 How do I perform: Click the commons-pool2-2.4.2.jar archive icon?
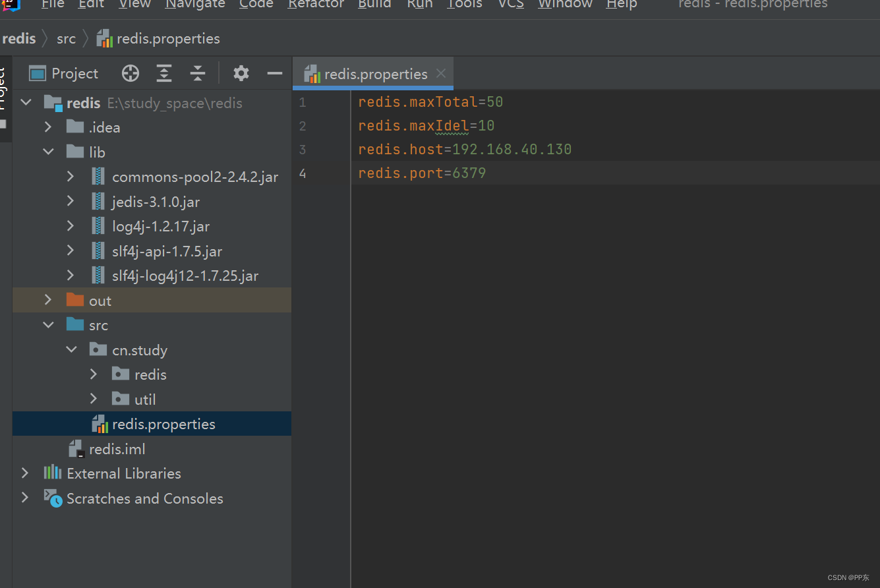point(98,177)
